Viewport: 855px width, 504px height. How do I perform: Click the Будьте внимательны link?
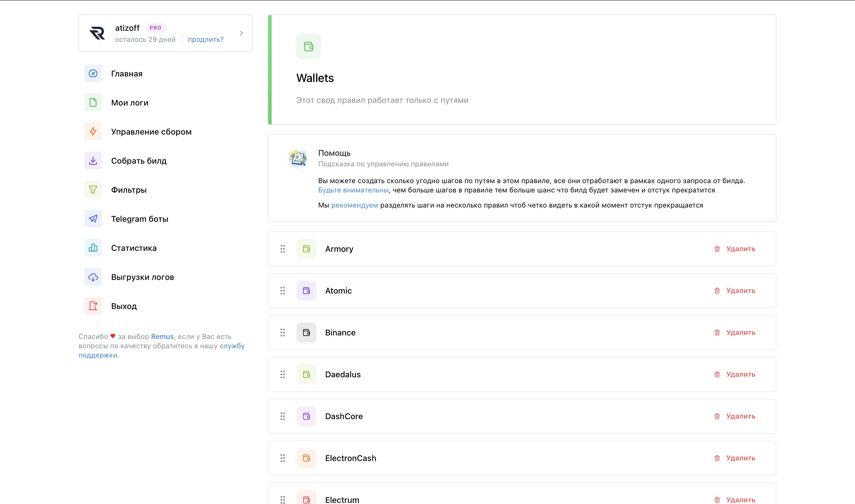pyautogui.click(x=353, y=190)
